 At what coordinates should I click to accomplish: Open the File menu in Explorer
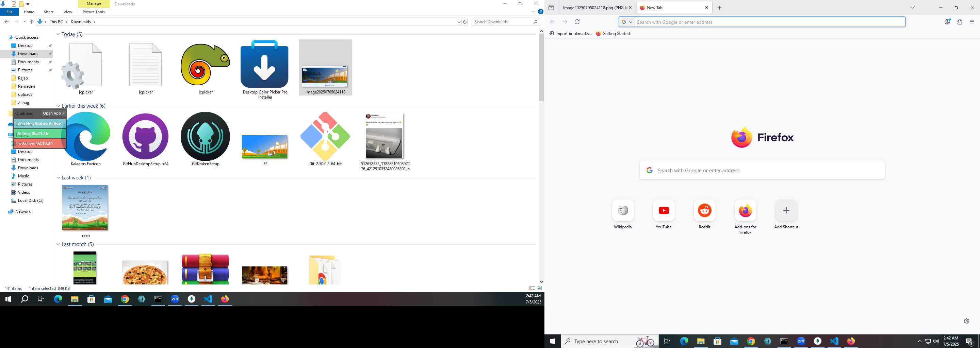coord(10,12)
